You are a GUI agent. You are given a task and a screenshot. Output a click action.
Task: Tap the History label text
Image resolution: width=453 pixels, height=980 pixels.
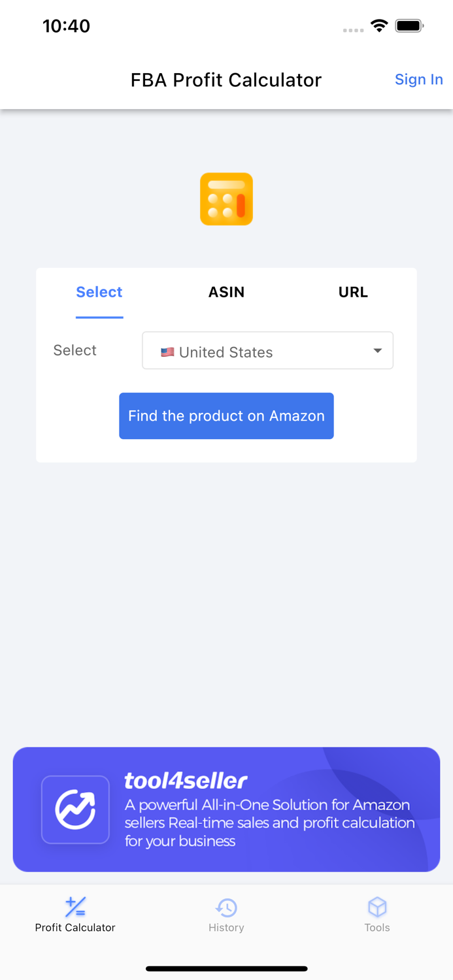(x=226, y=928)
